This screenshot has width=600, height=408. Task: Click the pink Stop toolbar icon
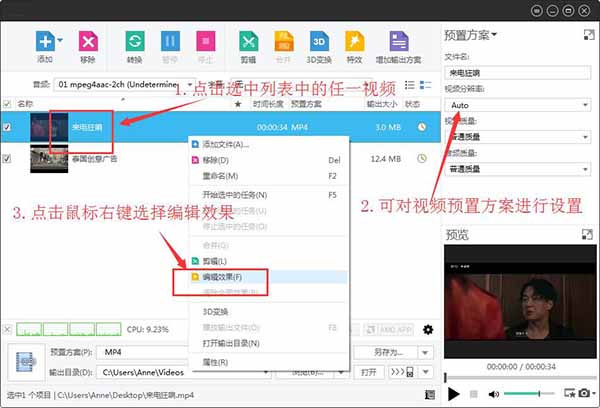point(206,41)
